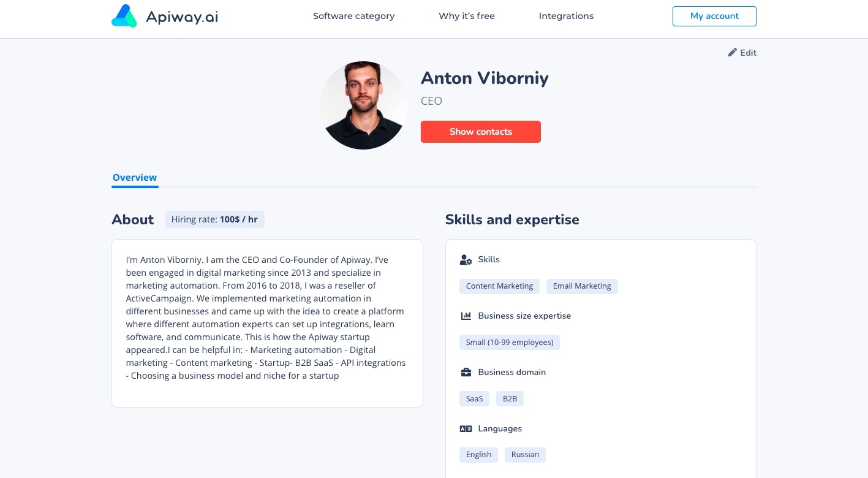
Task: Click the Show contacts button
Action: (480, 132)
